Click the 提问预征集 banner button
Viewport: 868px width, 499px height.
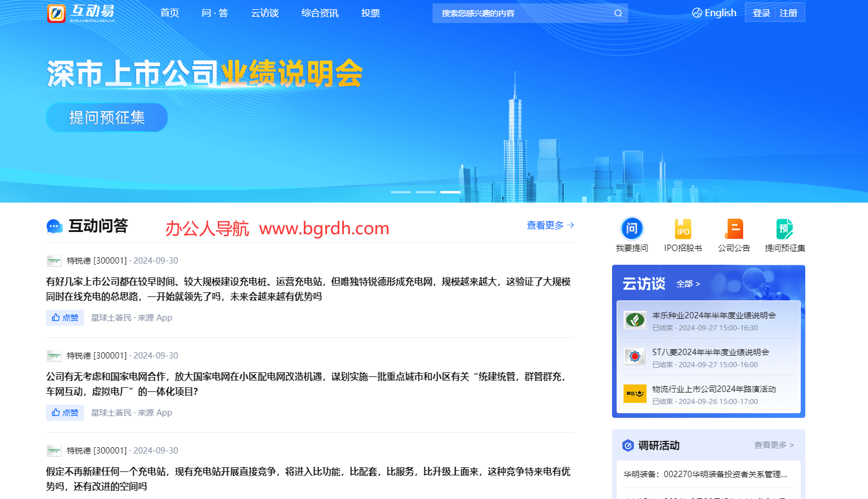tap(107, 117)
